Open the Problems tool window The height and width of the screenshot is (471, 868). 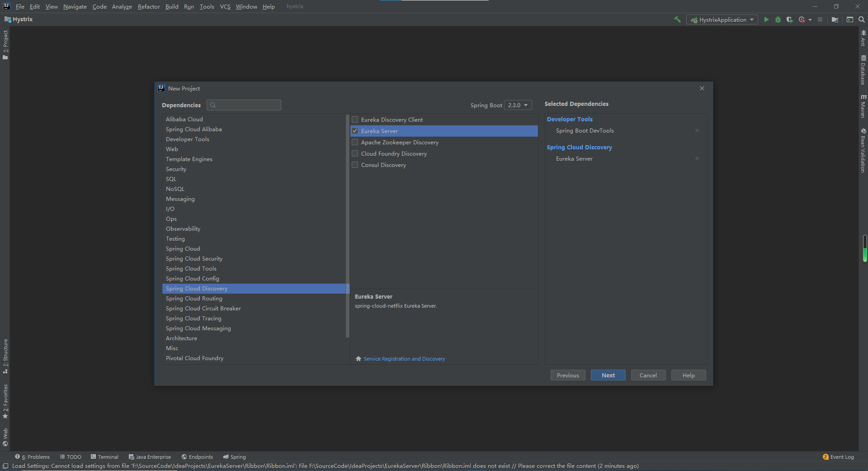click(x=32, y=457)
